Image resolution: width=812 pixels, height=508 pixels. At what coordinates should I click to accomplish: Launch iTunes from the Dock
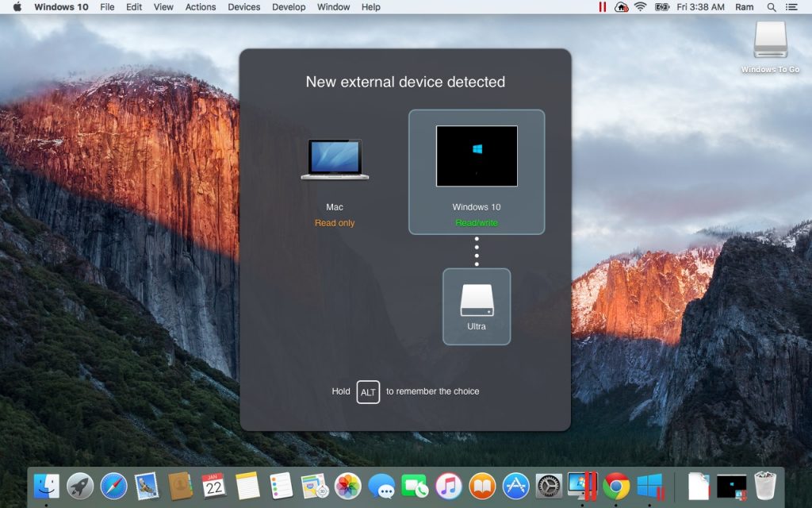pos(450,487)
